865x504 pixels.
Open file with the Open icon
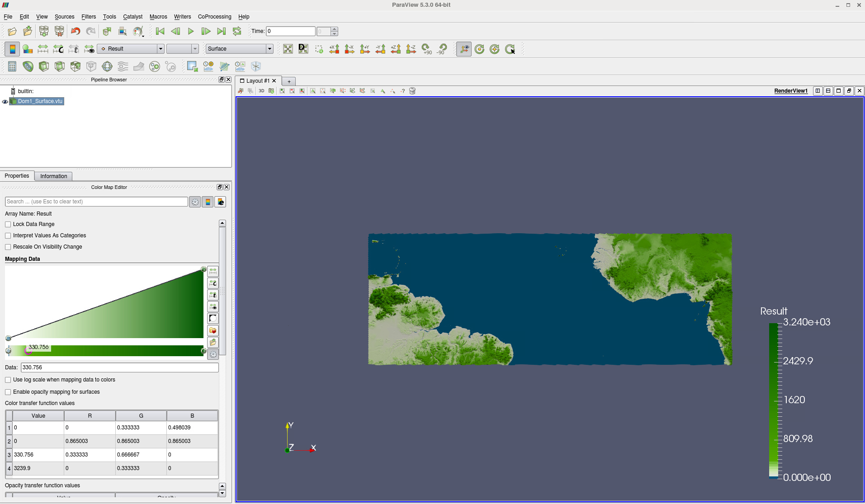[x=12, y=31]
